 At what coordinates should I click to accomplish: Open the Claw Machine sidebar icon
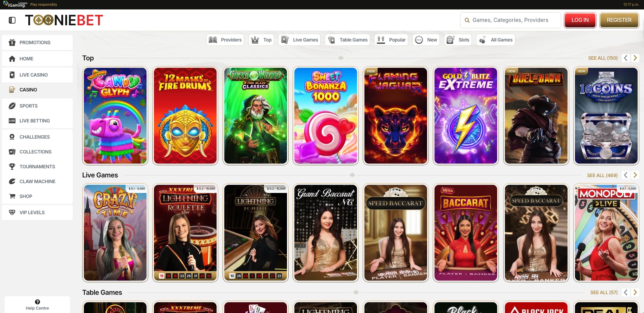(12, 181)
